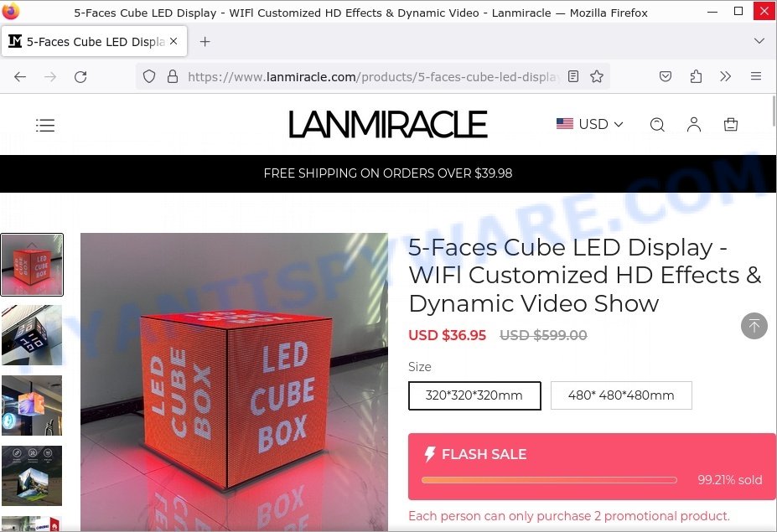
Task: Open the Firefox application menu
Action: pos(756,76)
